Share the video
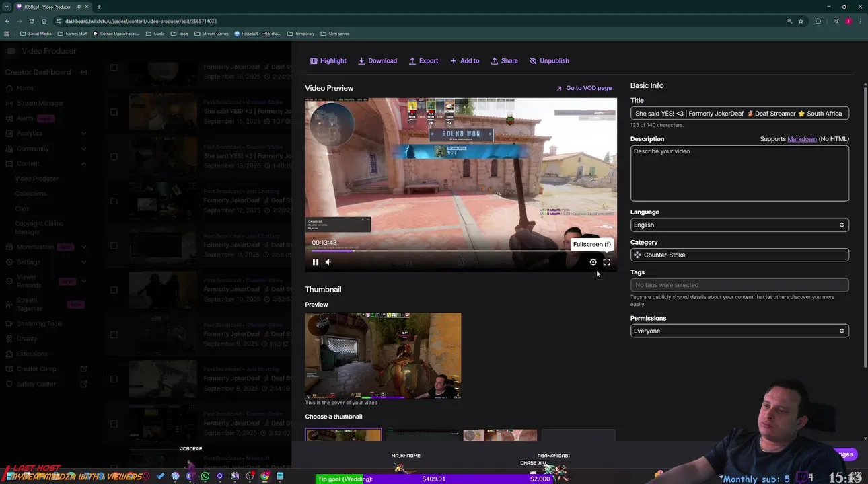The image size is (868, 484). point(504,61)
